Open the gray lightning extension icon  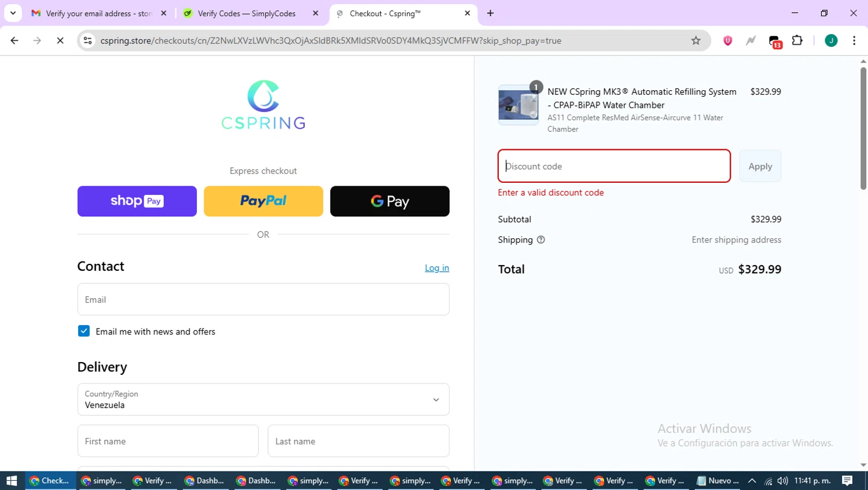tap(751, 40)
